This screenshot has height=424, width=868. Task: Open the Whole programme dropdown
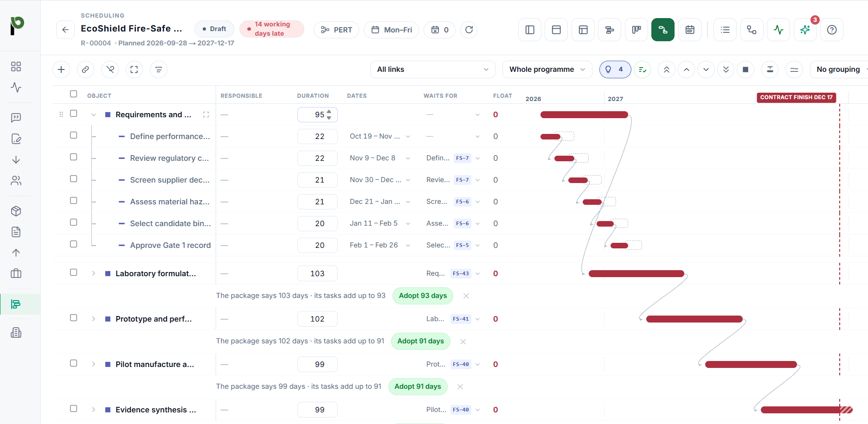(547, 70)
